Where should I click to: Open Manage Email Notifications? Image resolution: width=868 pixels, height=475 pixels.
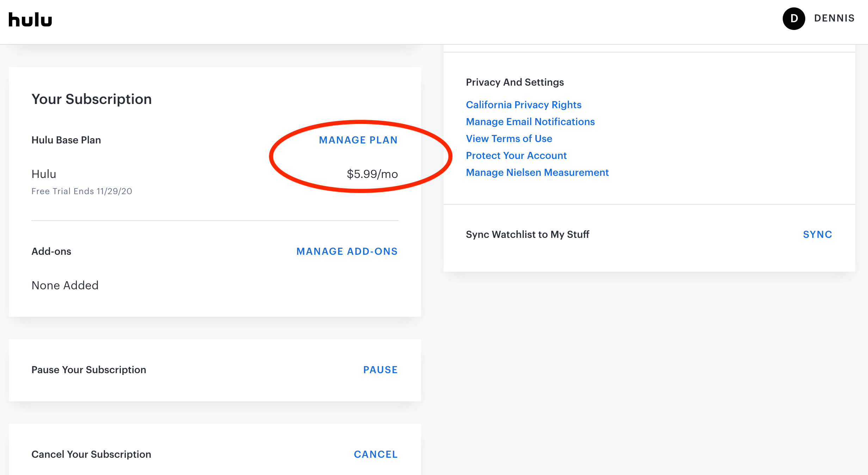[530, 122]
